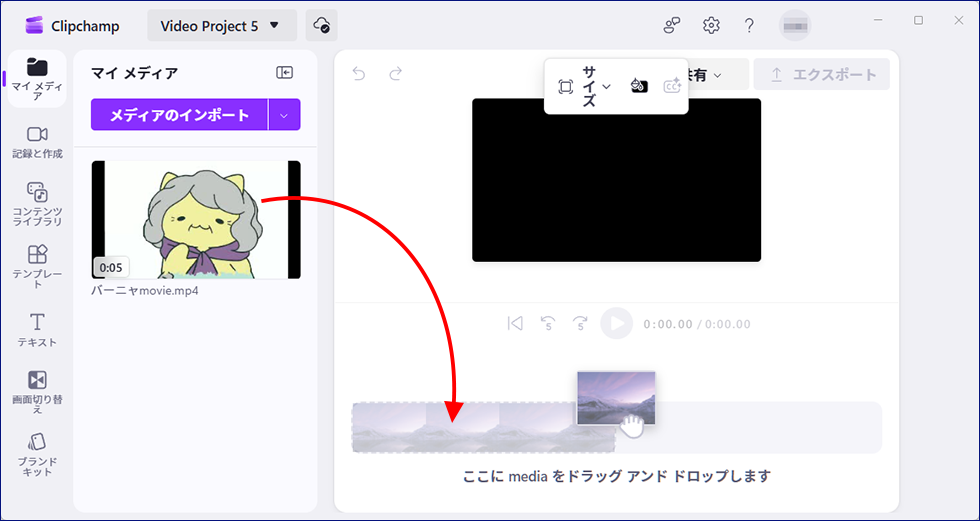Image resolution: width=980 pixels, height=521 pixels.
Task: Expand the import media dropdown arrow
Action: click(x=284, y=115)
